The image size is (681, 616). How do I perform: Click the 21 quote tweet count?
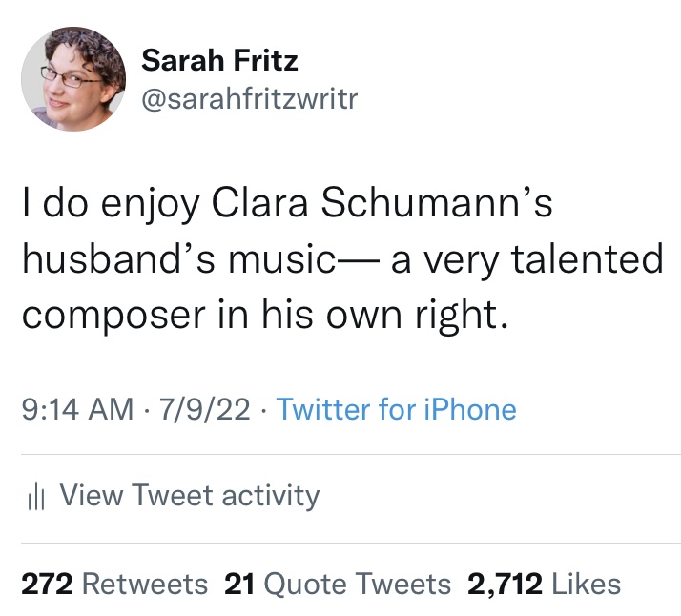(238, 584)
